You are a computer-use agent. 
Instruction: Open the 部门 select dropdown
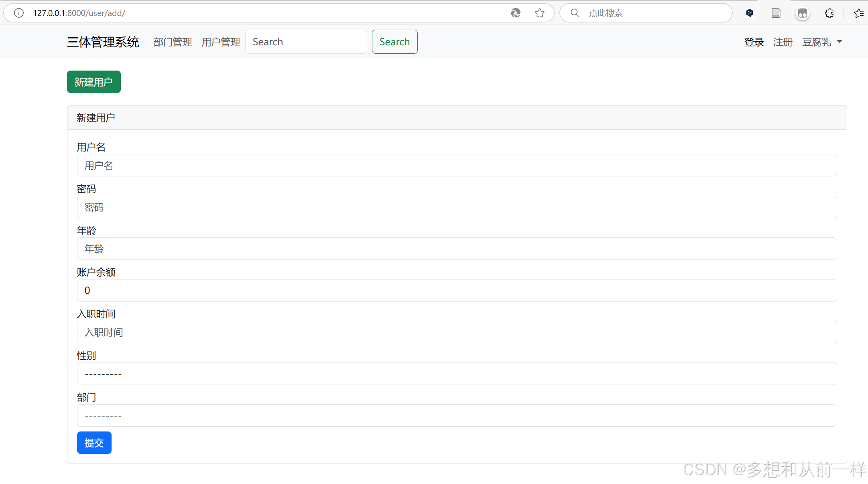457,415
